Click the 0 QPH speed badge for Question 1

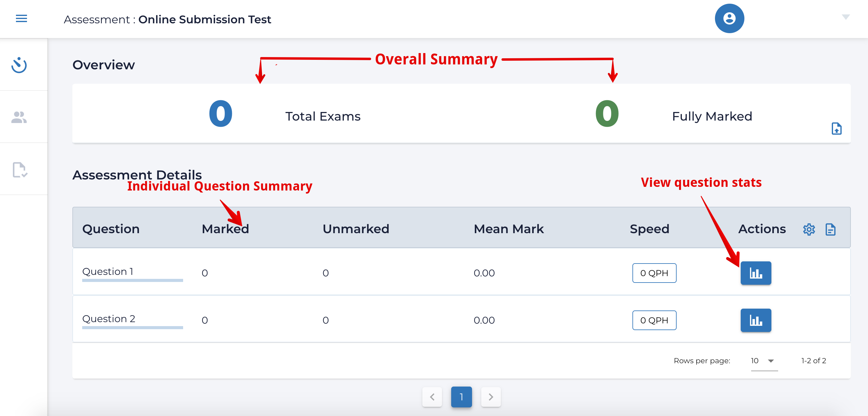click(654, 273)
